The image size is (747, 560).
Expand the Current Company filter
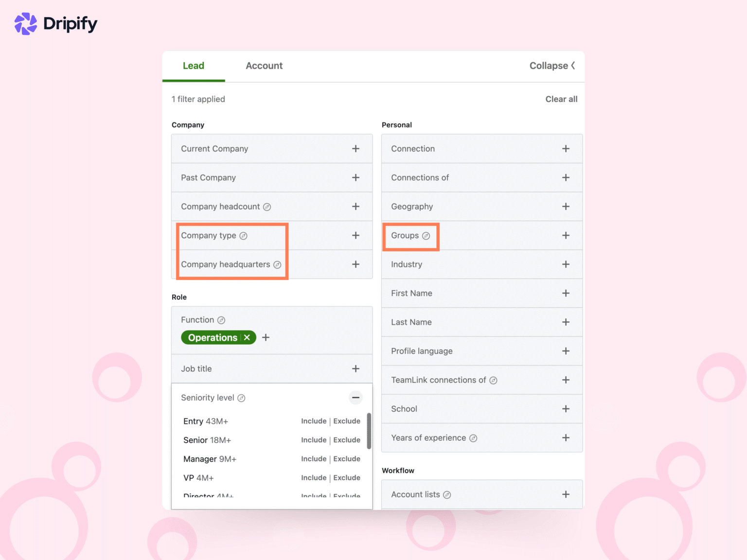click(x=356, y=149)
